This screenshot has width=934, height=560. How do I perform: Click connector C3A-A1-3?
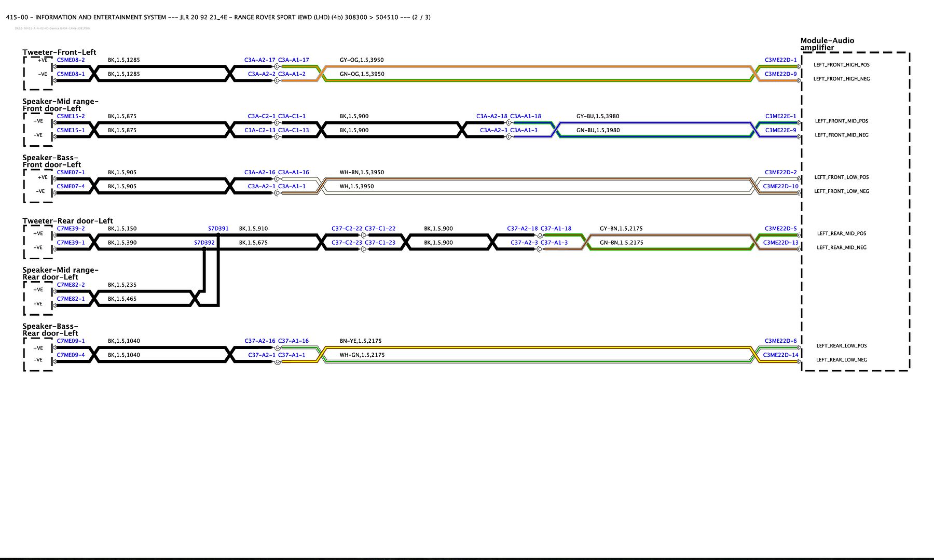coord(524,130)
